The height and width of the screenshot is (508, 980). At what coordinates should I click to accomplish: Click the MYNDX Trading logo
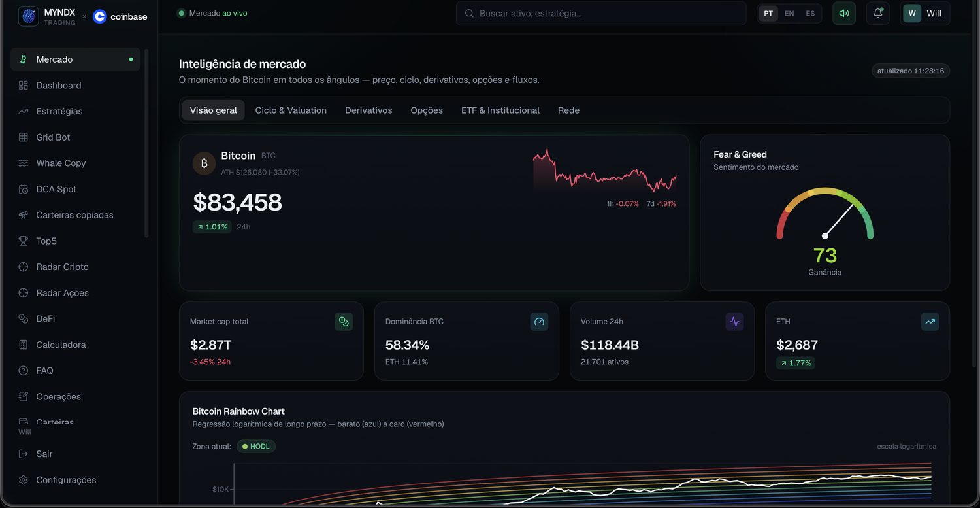pos(48,16)
